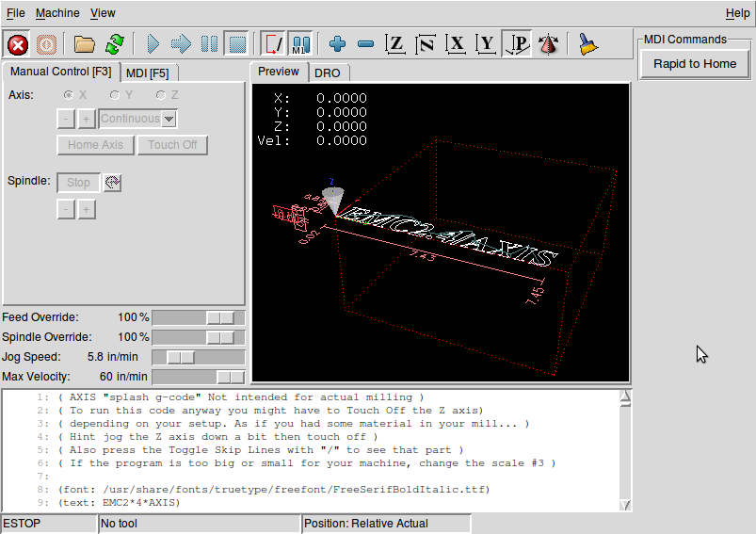
Task: Decrease spindle speed with minus button
Action: [66, 209]
